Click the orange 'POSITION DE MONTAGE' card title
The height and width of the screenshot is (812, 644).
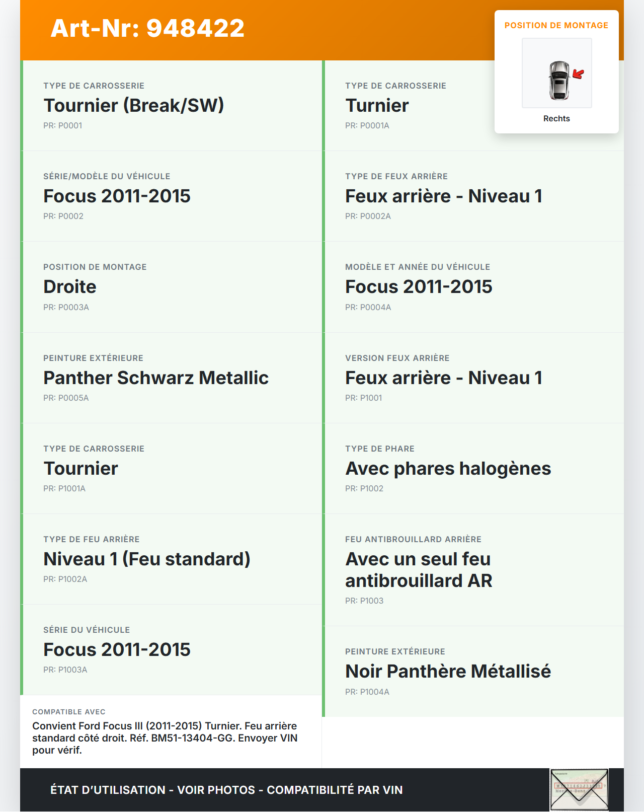(x=556, y=26)
